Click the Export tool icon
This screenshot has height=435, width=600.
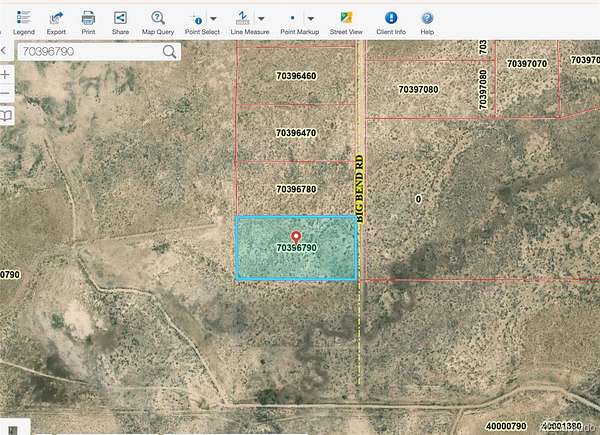56,18
